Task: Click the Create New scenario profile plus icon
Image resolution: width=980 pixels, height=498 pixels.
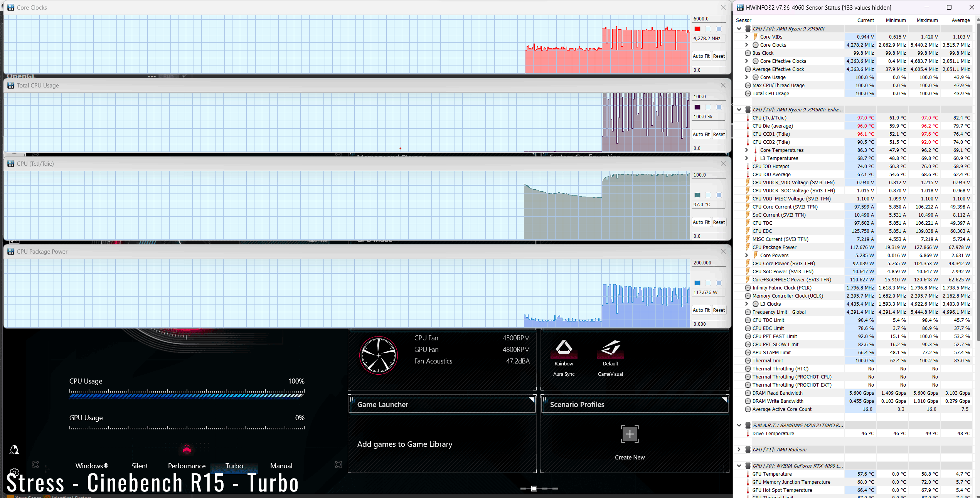Action: (630, 434)
